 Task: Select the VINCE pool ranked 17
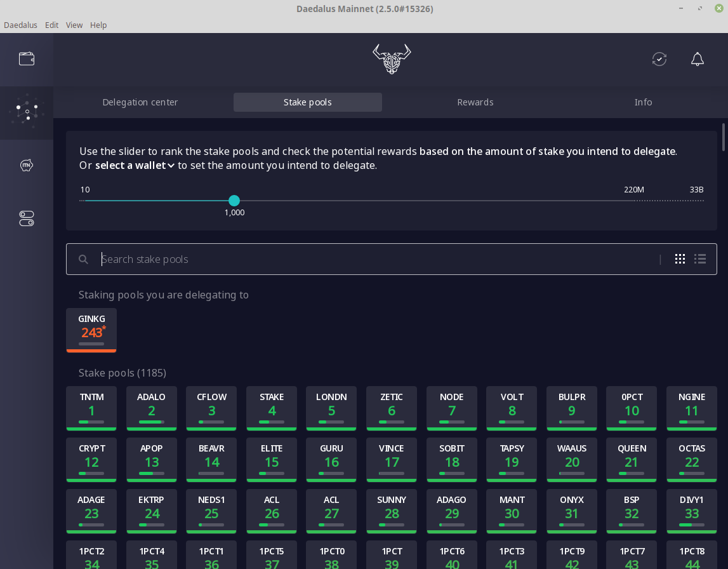(x=392, y=460)
